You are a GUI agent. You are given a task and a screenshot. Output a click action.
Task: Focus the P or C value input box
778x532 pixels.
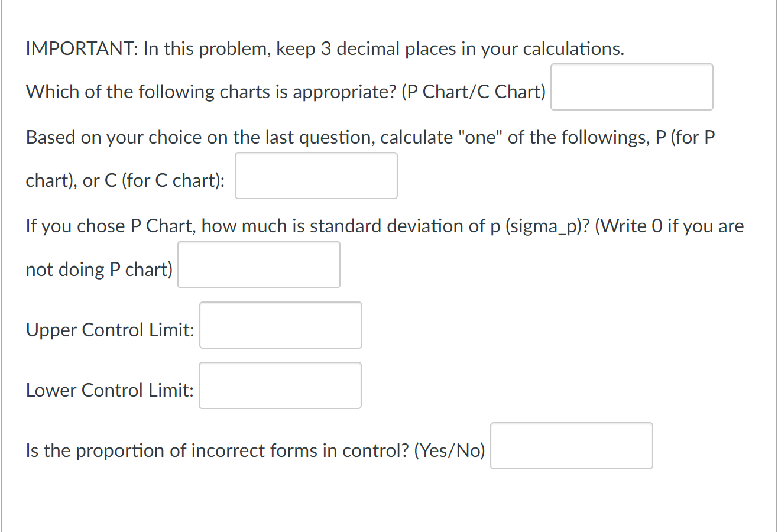pyautogui.click(x=316, y=176)
